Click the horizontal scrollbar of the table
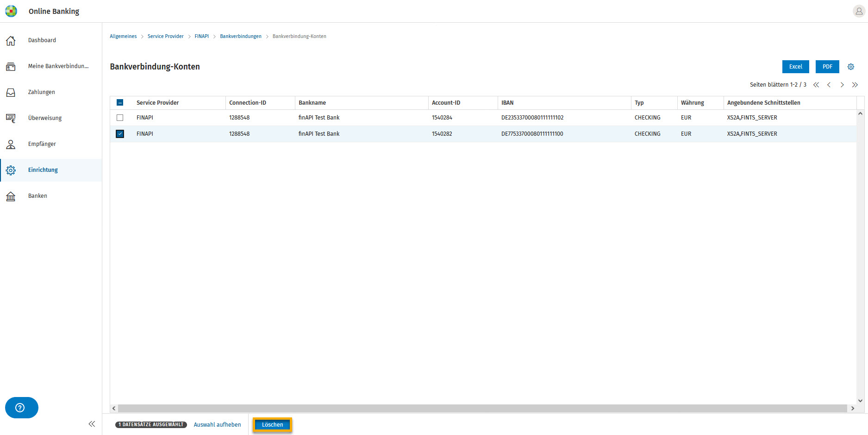The height and width of the screenshot is (435, 868). 482,409
